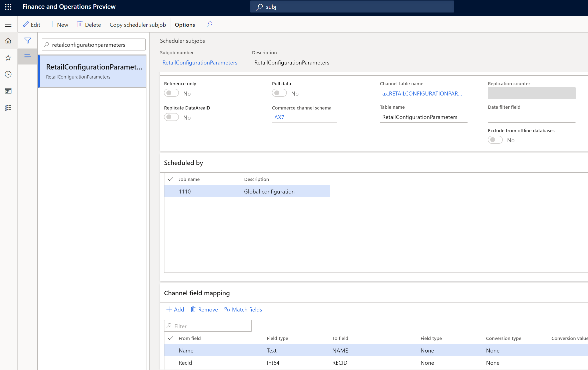Image resolution: width=588 pixels, height=370 pixels.
Task: Show the filter pane funnel icon
Action: coord(27,40)
